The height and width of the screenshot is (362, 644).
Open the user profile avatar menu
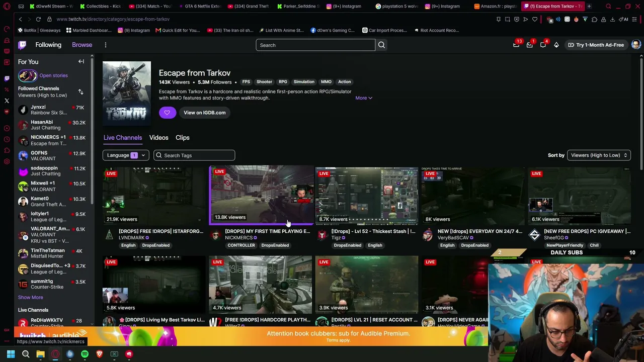point(636,45)
